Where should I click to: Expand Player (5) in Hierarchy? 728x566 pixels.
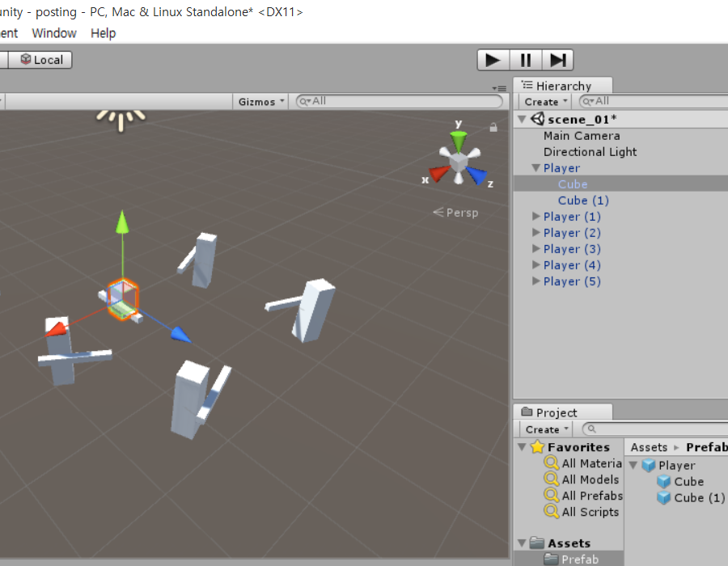tap(535, 281)
